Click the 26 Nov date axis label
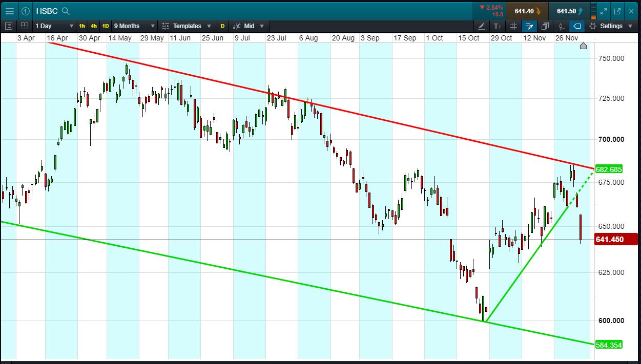 [x=566, y=38]
